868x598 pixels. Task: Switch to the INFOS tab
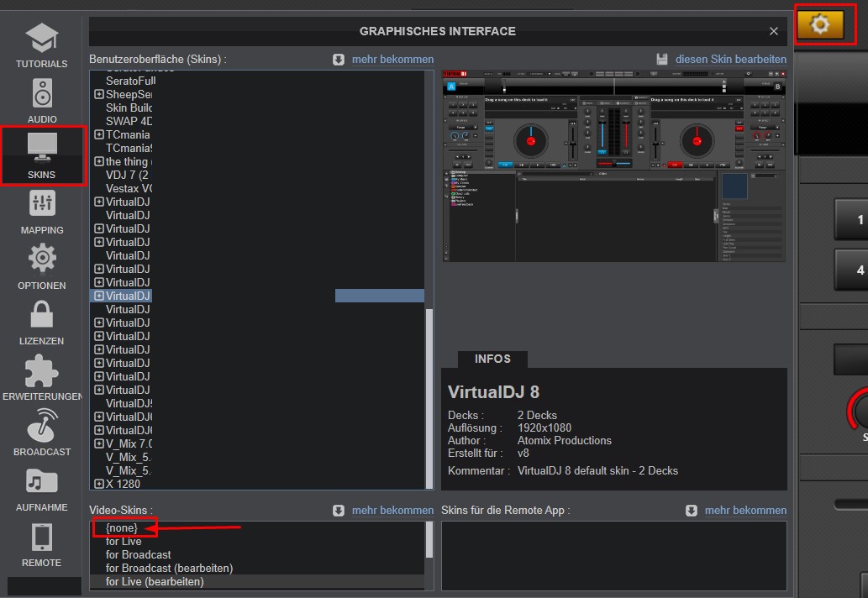492,359
